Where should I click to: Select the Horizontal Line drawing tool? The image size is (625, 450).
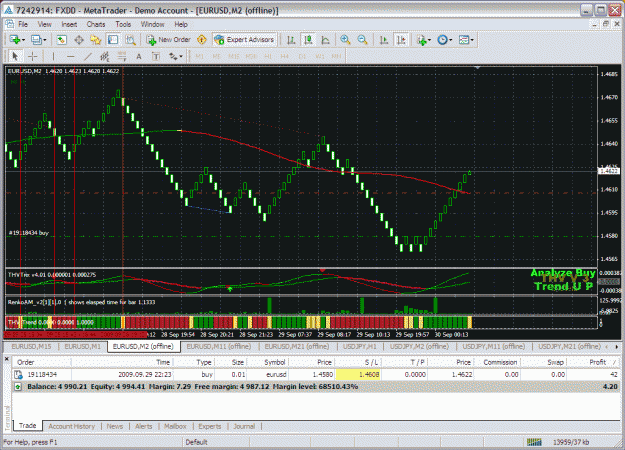pyautogui.click(x=71, y=57)
